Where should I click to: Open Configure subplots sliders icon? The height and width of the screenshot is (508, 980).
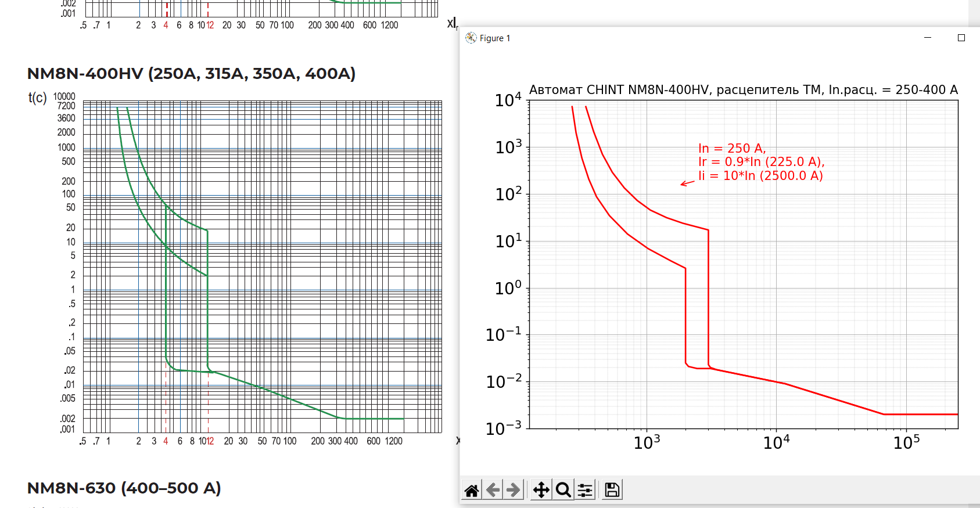click(x=585, y=491)
